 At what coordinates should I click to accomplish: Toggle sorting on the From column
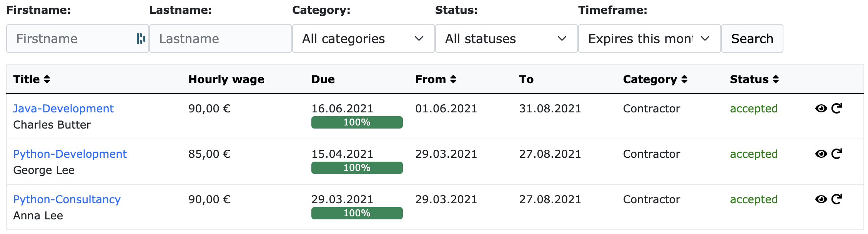[x=436, y=79]
